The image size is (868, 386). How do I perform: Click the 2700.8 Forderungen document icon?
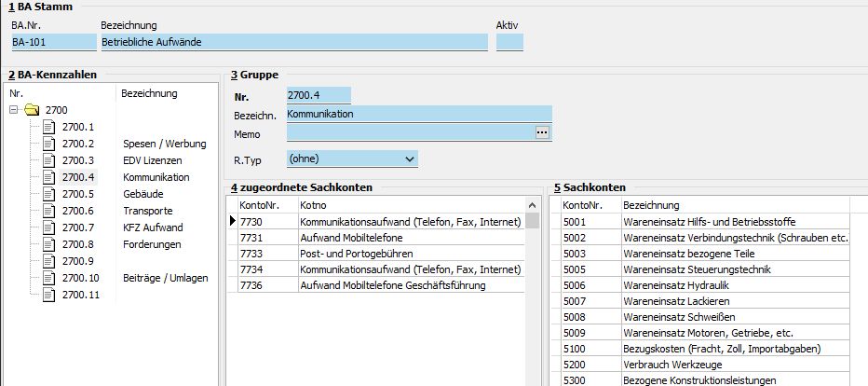(x=49, y=244)
